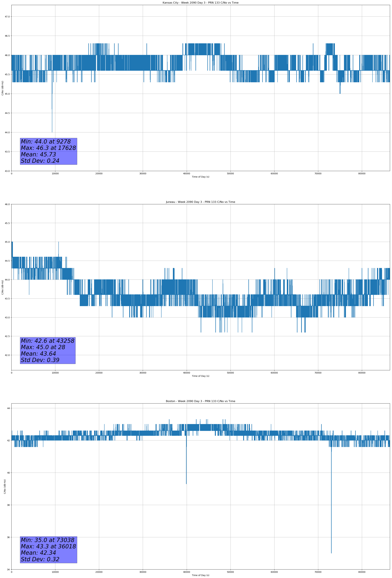Screen dimensions: 392x578
Task: Click the 30000 x-axis tick under the Boston plot
Action: (x=143, y=572)
